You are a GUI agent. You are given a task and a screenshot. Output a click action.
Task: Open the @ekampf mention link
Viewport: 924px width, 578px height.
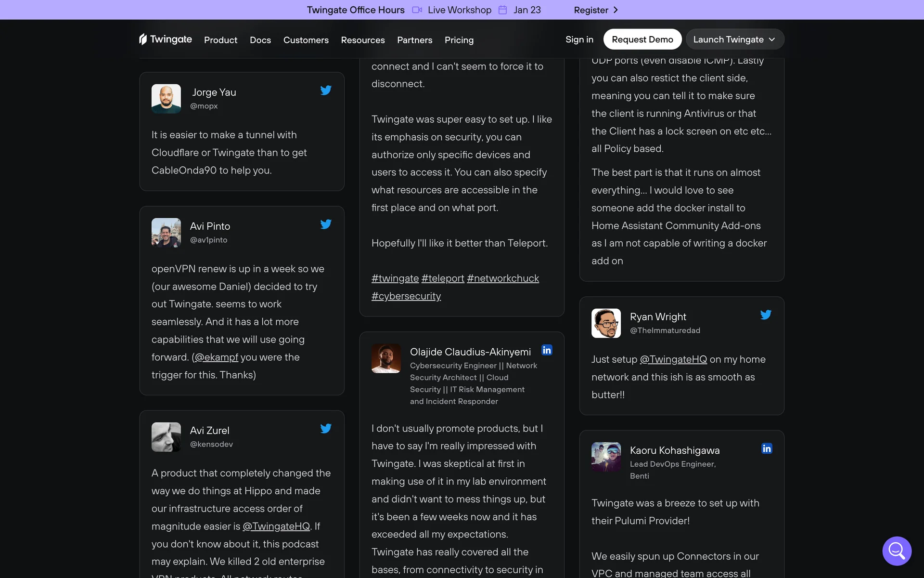(216, 357)
